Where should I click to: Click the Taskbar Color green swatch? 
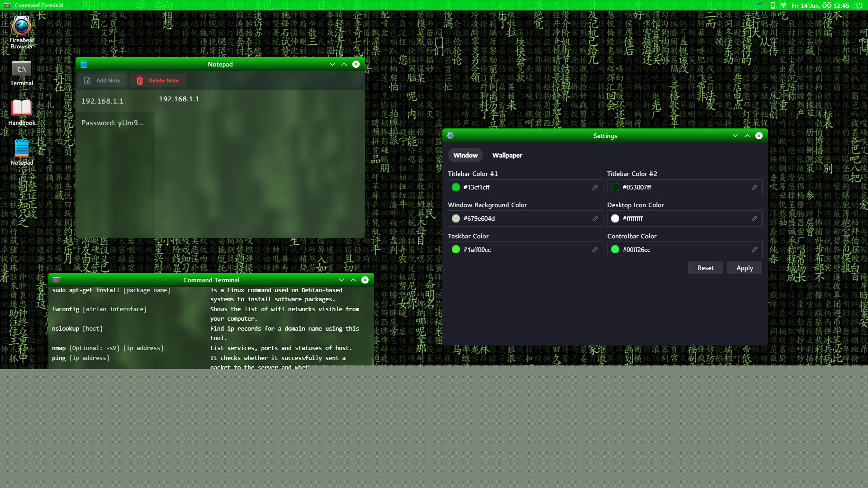[456, 250]
